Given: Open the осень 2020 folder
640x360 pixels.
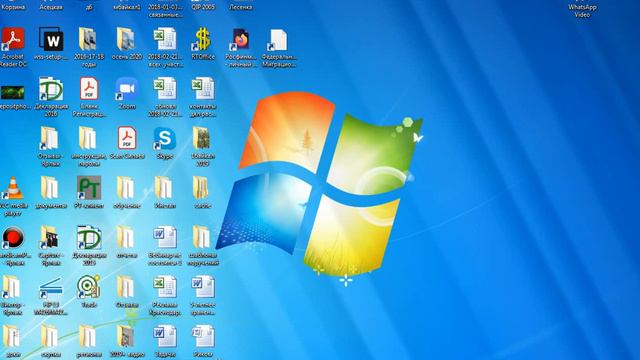Looking at the screenshot, I should point(126,39).
